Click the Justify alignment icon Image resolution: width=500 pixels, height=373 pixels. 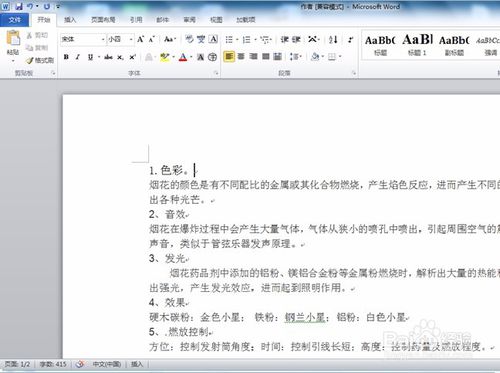pos(266,57)
